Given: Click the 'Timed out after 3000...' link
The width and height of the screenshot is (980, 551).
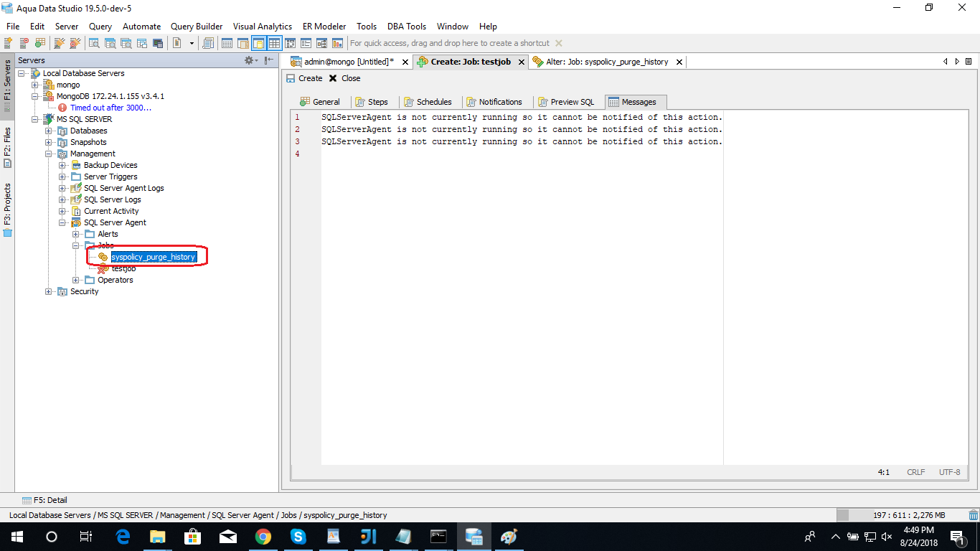Looking at the screenshot, I should 110,108.
